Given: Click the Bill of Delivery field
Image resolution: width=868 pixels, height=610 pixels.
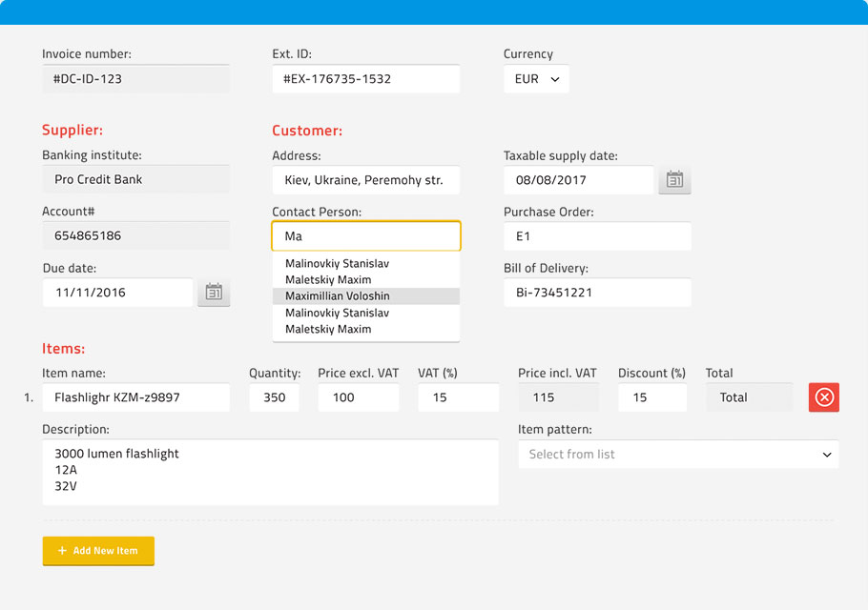Looking at the screenshot, I should pyautogui.click(x=597, y=292).
